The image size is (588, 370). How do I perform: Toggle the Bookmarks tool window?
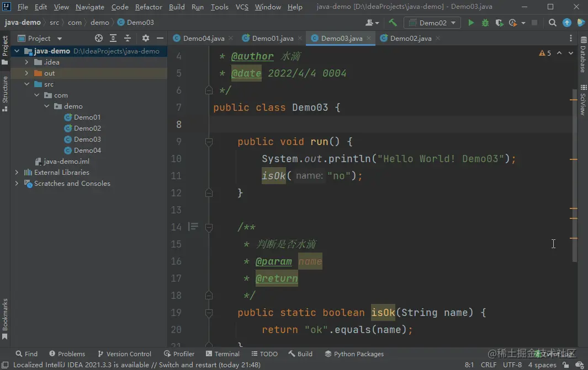5,318
